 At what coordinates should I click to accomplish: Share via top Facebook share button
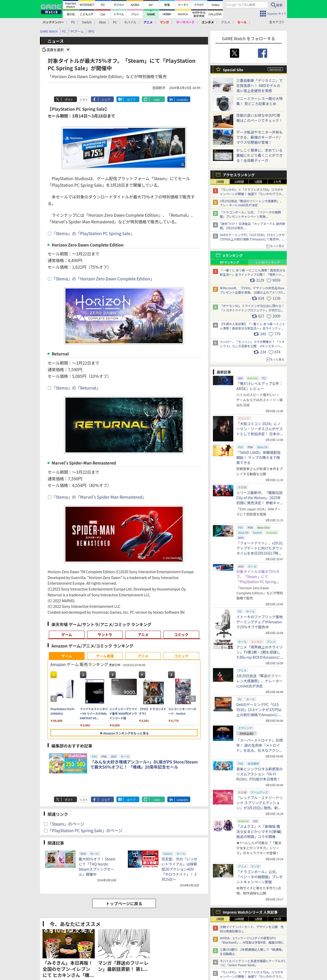pyautogui.click(x=102, y=99)
